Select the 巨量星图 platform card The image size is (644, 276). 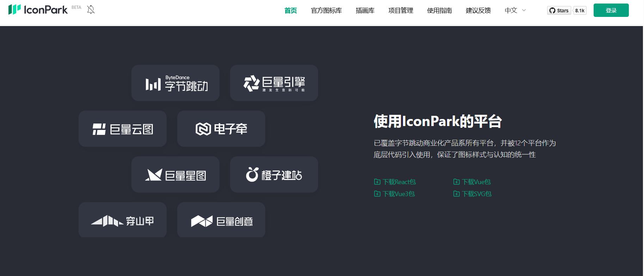(x=175, y=175)
